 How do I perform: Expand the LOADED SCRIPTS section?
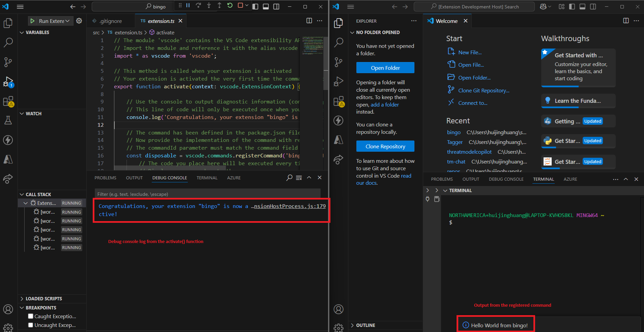click(22, 299)
